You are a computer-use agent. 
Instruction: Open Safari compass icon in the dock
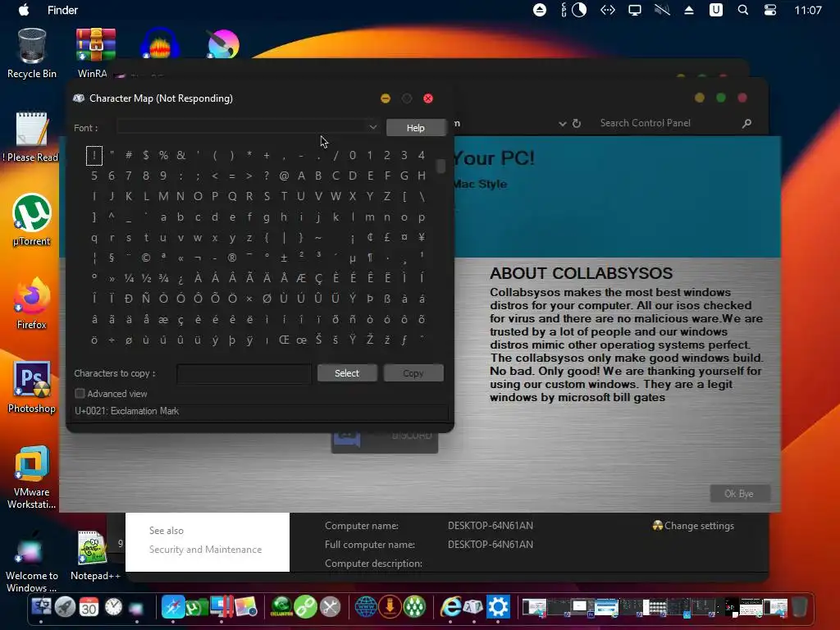pyautogui.click(x=173, y=607)
